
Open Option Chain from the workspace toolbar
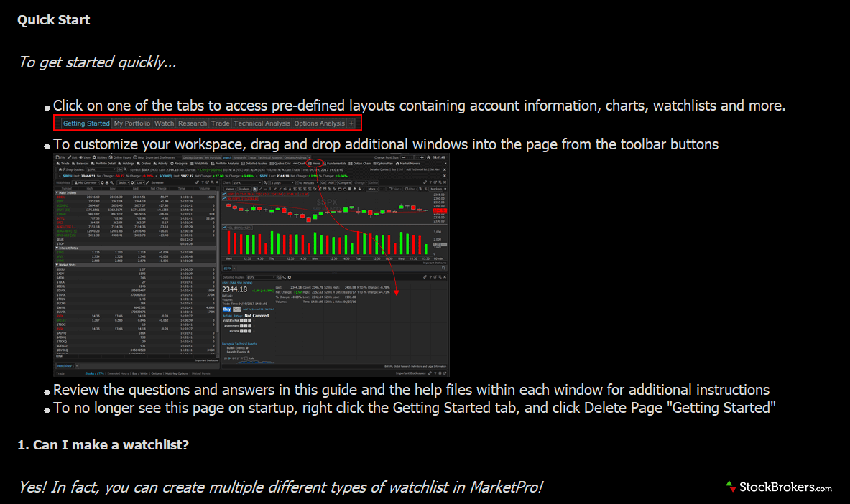pyautogui.click(x=360, y=163)
